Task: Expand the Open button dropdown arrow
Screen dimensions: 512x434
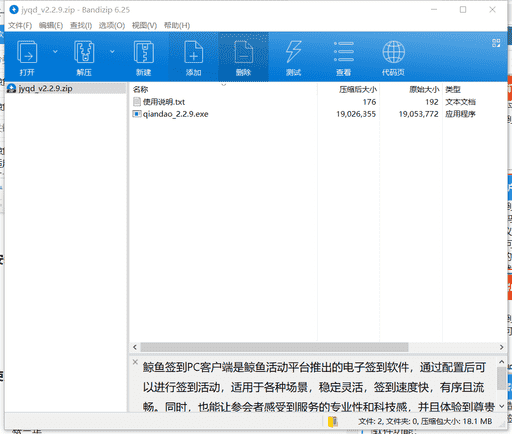Action: [55, 52]
